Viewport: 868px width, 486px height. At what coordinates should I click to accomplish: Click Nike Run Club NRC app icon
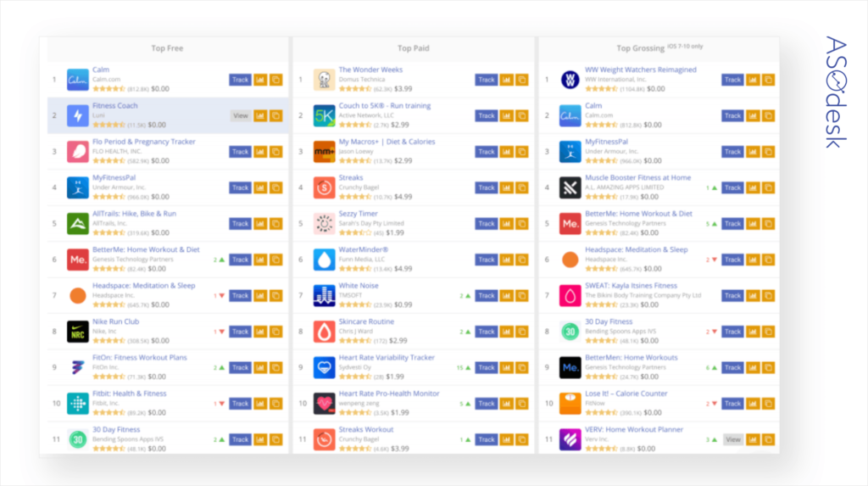click(77, 332)
